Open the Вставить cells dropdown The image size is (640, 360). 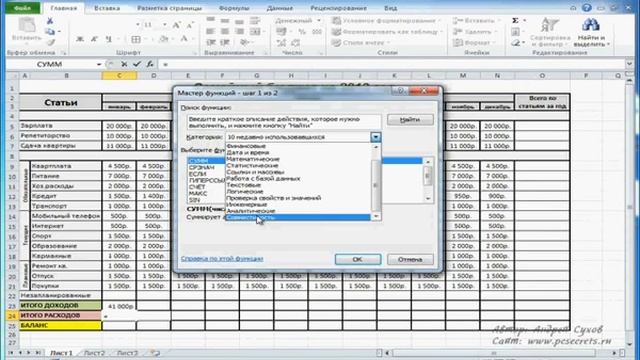pos(476,20)
